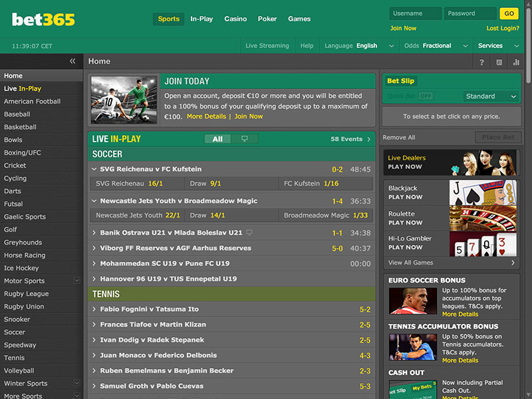This screenshot has height=399, width=532.
Task: Click More Details under Euro Soccer Bonus
Action: point(460,314)
